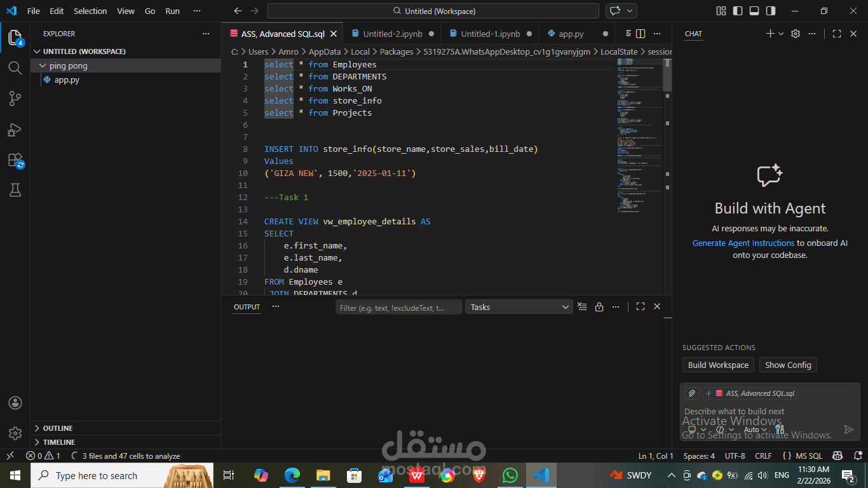The width and height of the screenshot is (868, 488).
Task: Toggle Output auto scroll lock
Action: click(x=599, y=306)
